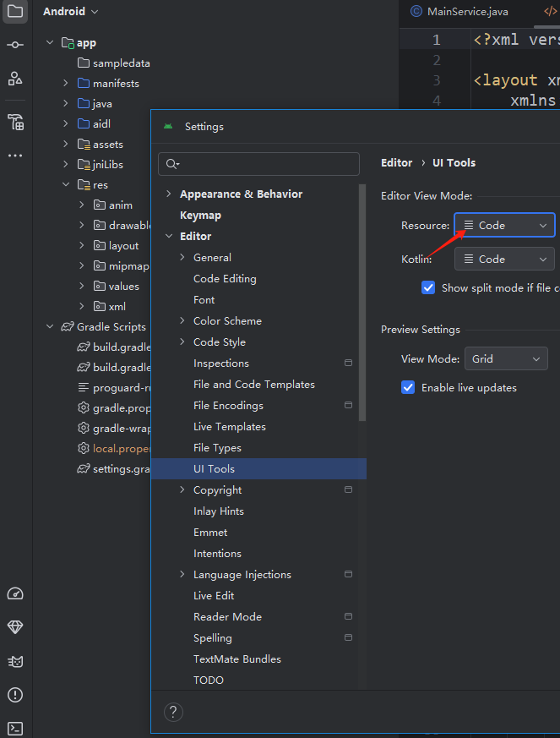560x738 pixels.
Task: Open the Profiler gauge icon in sidebar
Action: pos(15,593)
